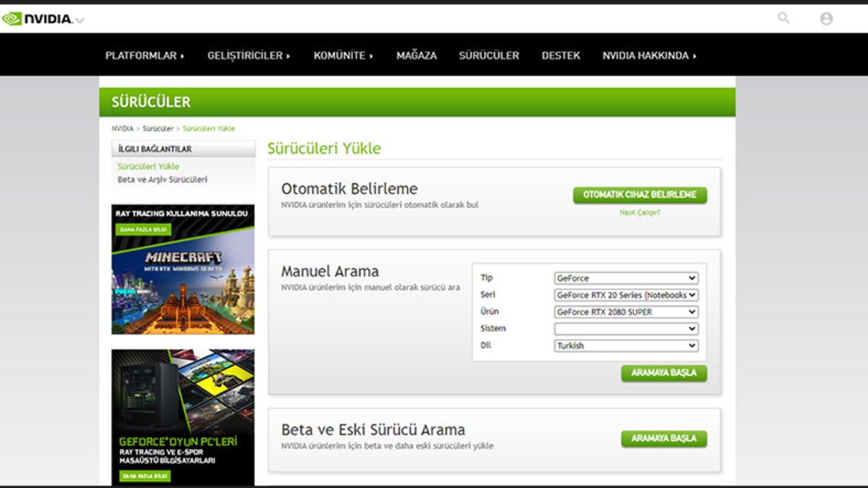Open the user account icon
Viewport: 868px width, 488px height.
(826, 19)
